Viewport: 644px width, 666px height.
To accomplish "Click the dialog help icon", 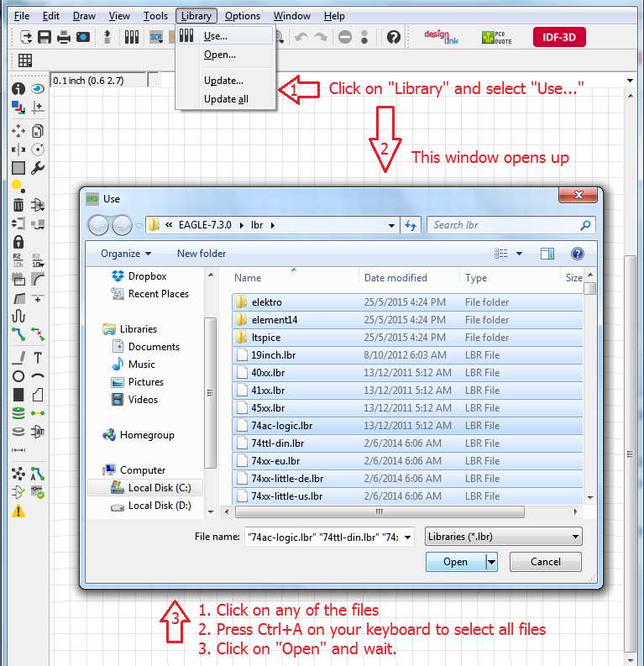I will pos(578,254).
